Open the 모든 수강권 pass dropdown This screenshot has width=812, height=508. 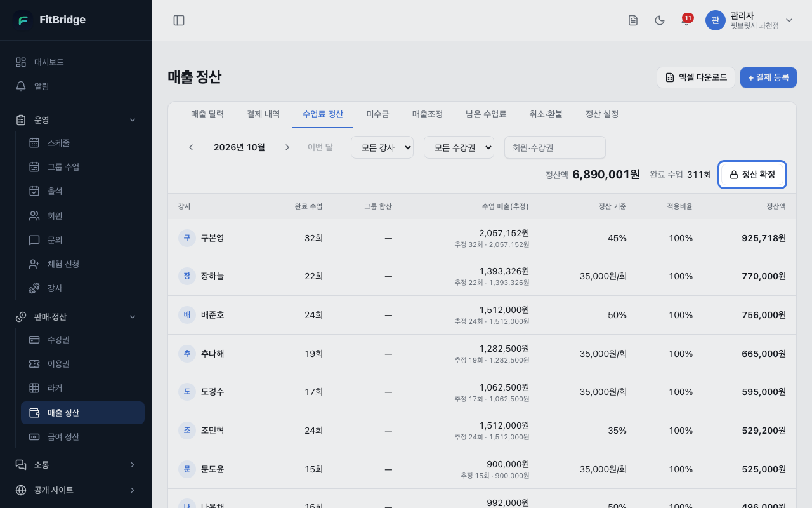coord(459,147)
